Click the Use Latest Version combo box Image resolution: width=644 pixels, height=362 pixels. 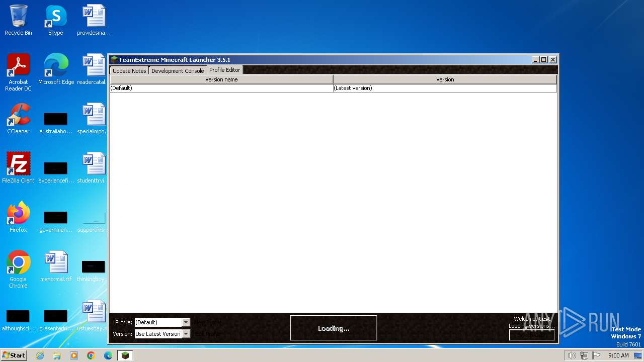[162, 334]
